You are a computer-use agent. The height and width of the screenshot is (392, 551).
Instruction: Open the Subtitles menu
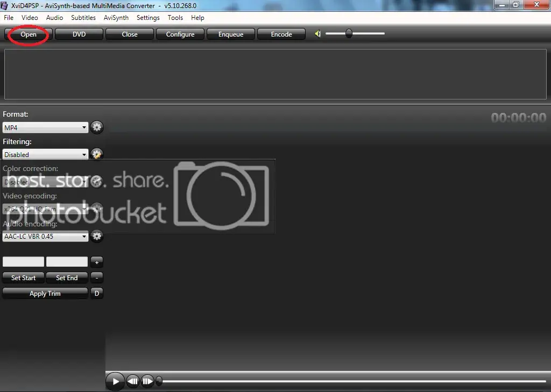click(83, 18)
